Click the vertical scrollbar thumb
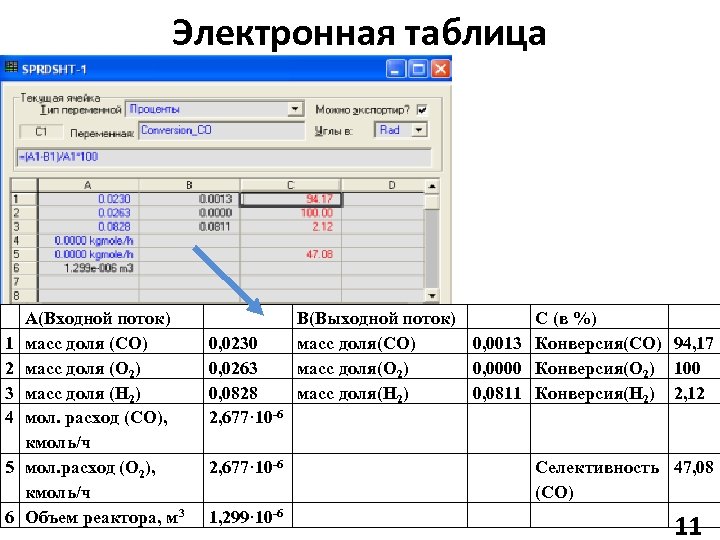 tap(432, 202)
